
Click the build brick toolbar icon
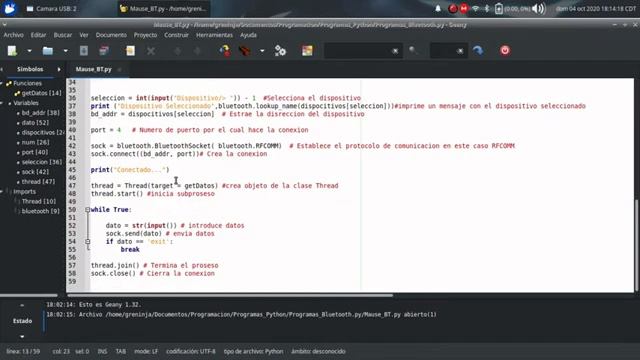(245, 51)
